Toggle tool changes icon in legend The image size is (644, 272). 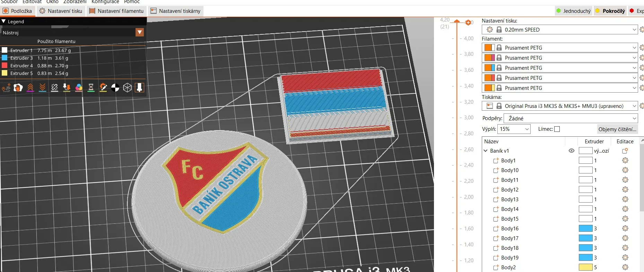(67, 88)
